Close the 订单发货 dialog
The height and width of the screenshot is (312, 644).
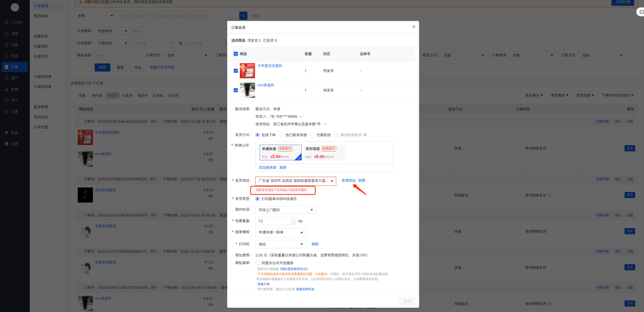pos(414,27)
